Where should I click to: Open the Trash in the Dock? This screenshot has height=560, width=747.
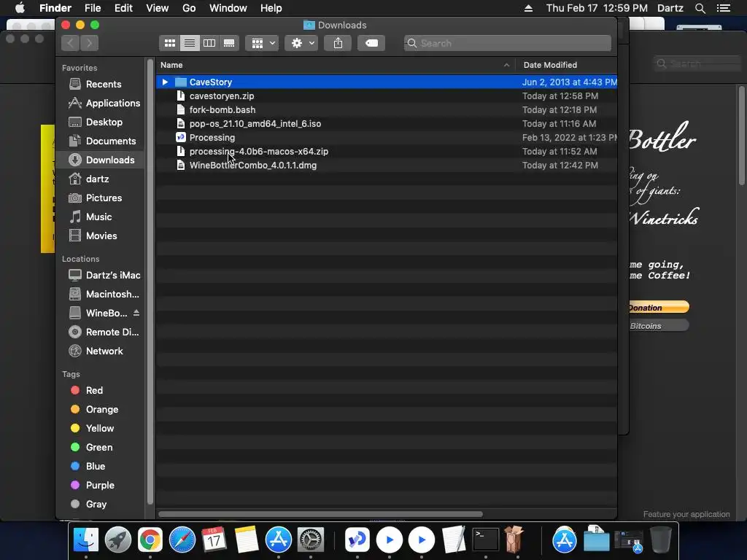[661, 540]
